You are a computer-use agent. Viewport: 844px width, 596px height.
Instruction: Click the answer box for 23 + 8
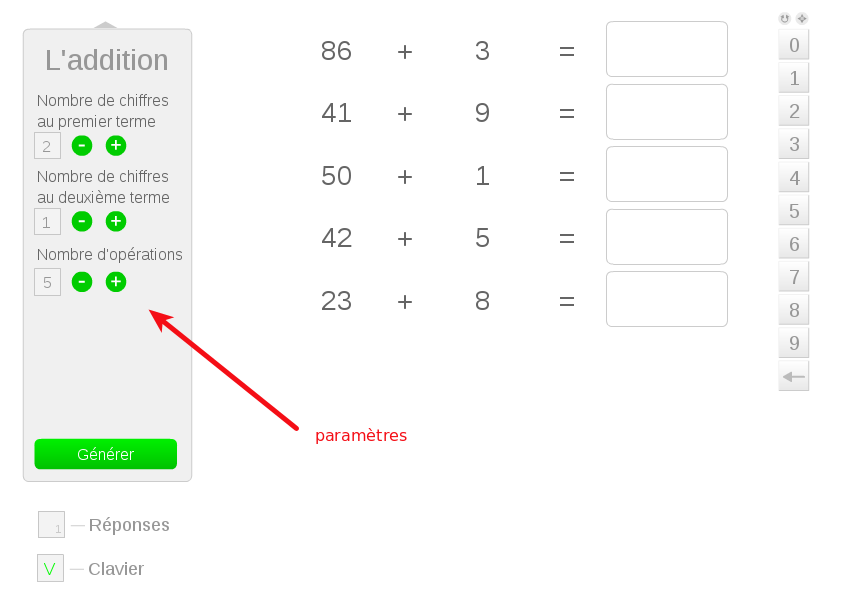coord(666,299)
